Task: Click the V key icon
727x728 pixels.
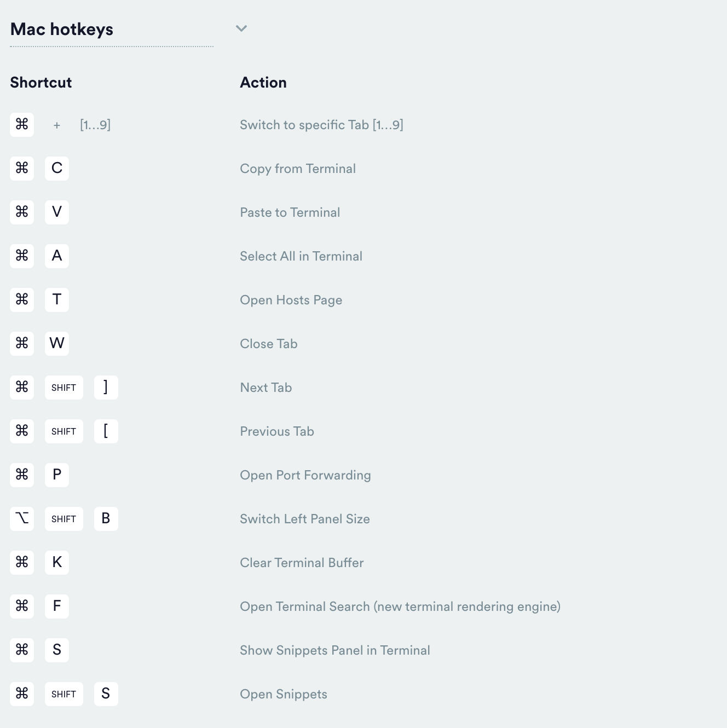Action: pyautogui.click(x=57, y=212)
